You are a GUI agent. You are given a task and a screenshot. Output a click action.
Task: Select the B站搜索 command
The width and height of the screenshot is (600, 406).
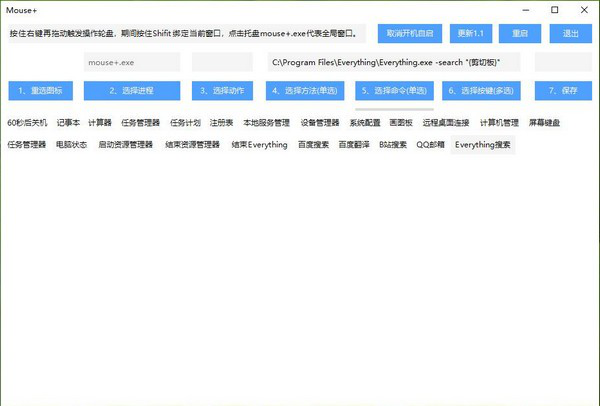393,145
